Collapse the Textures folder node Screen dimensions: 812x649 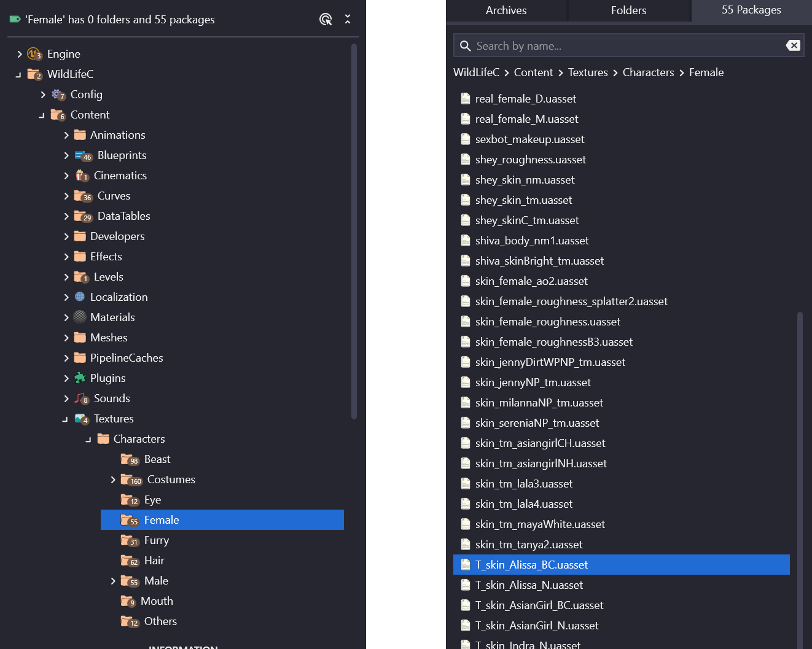(66, 419)
